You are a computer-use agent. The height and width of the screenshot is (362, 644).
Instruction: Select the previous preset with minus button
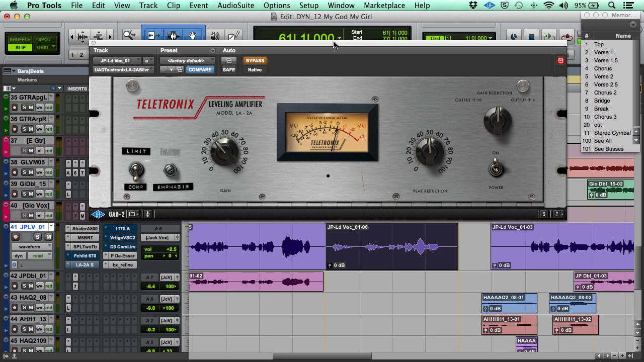click(164, 70)
